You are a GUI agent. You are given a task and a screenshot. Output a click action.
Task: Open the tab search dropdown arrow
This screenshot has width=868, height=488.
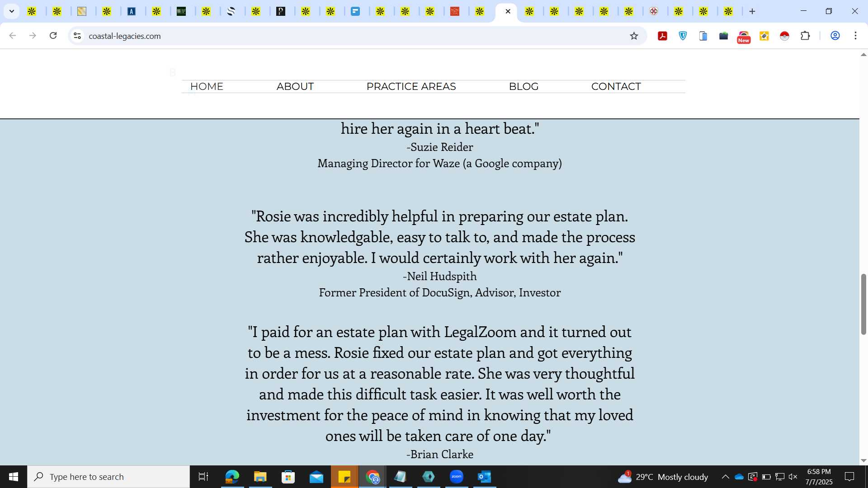12,11
